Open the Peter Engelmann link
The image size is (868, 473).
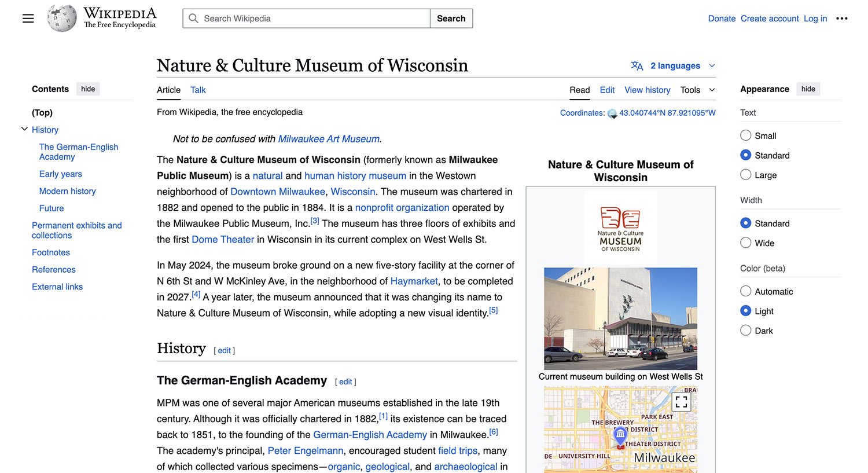coord(306,450)
